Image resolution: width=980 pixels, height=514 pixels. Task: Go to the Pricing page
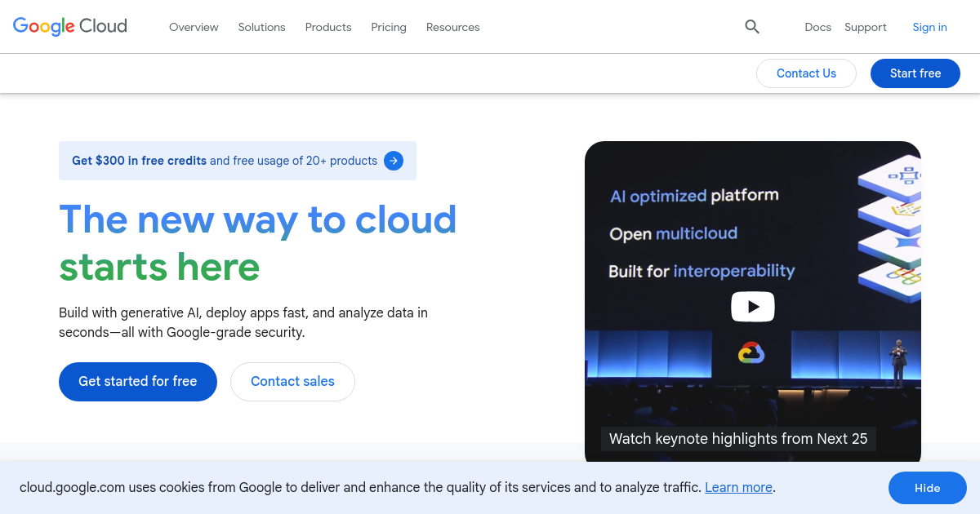point(389,27)
